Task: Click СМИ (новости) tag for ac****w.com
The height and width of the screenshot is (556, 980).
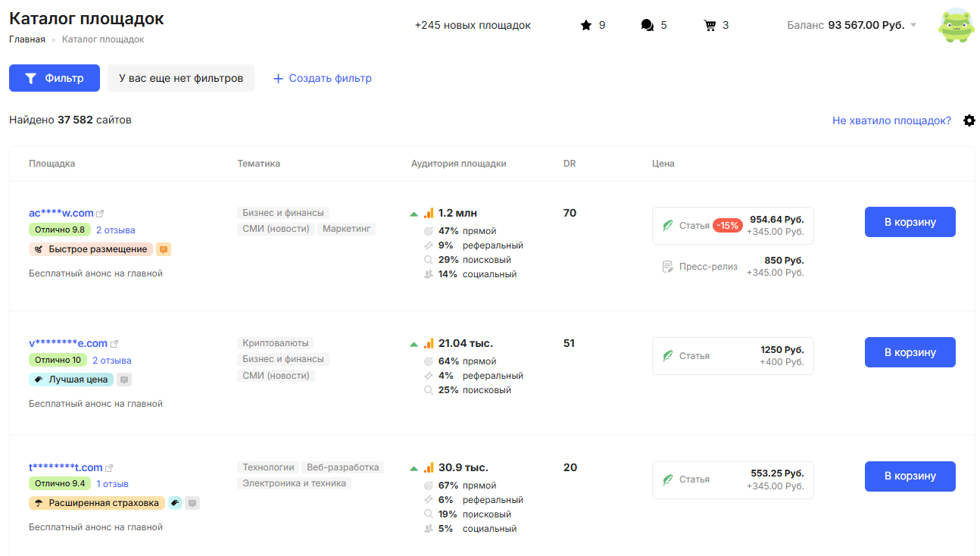Action: [x=276, y=229]
